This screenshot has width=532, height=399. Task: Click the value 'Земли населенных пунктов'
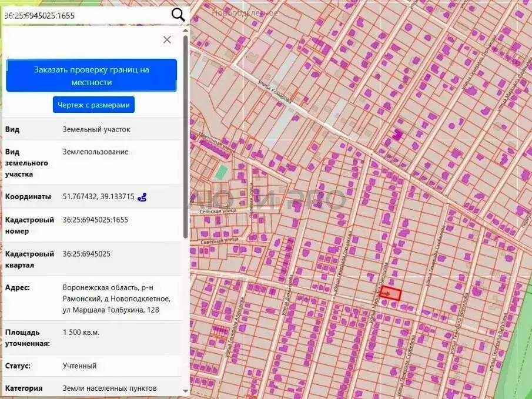pos(109,388)
